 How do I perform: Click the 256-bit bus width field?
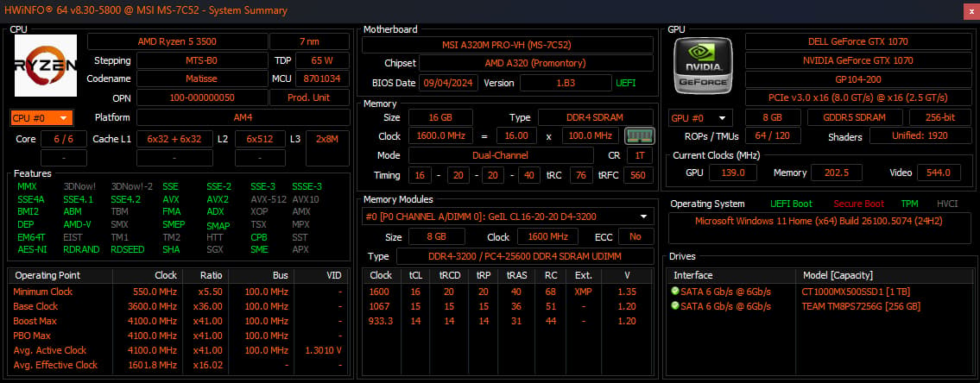click(x=940, y=117)
